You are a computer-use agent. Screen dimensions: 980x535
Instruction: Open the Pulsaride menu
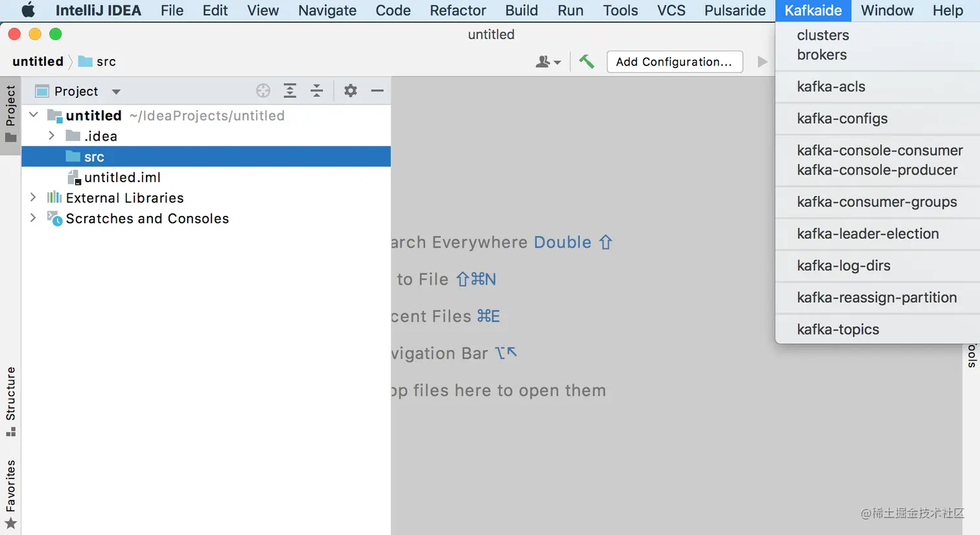(735, 10)
